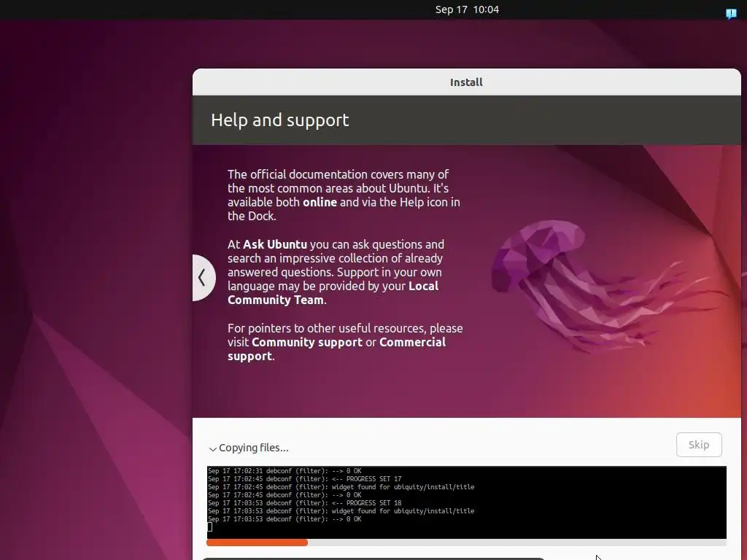Screen dimensions: 747x560
Task: Collapse the Copying files details expander
Action: pos(212,448)
